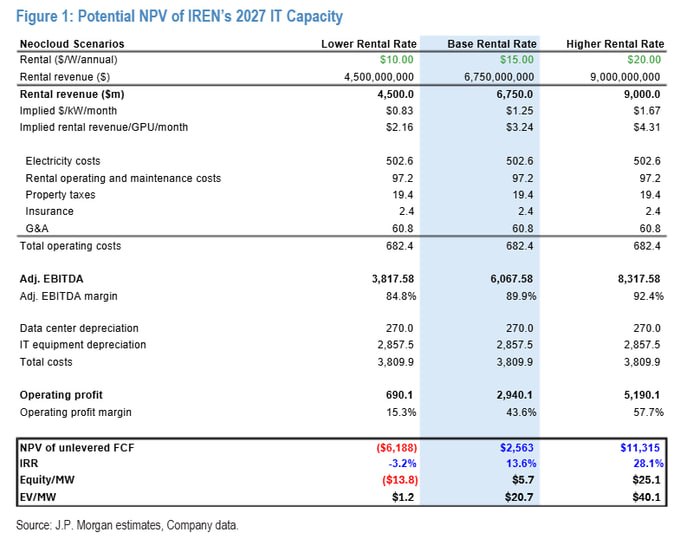Select 'Rental operating and maintenance costs' label
The width and height of the screenshot is (680, 539).
123,178
